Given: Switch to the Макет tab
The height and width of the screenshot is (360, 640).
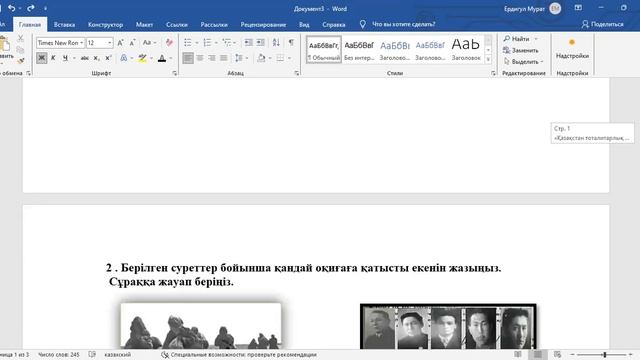Looking at the screenshot, I should coord(144,24).
